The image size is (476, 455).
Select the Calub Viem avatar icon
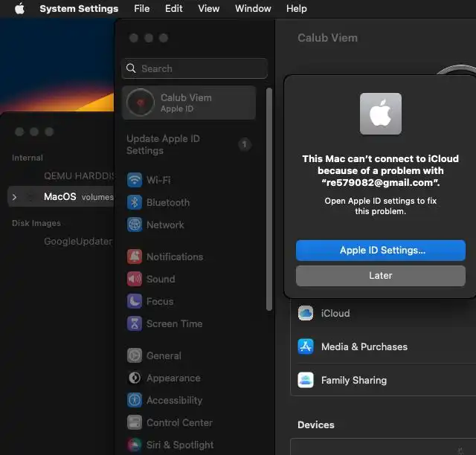(141, 103)
